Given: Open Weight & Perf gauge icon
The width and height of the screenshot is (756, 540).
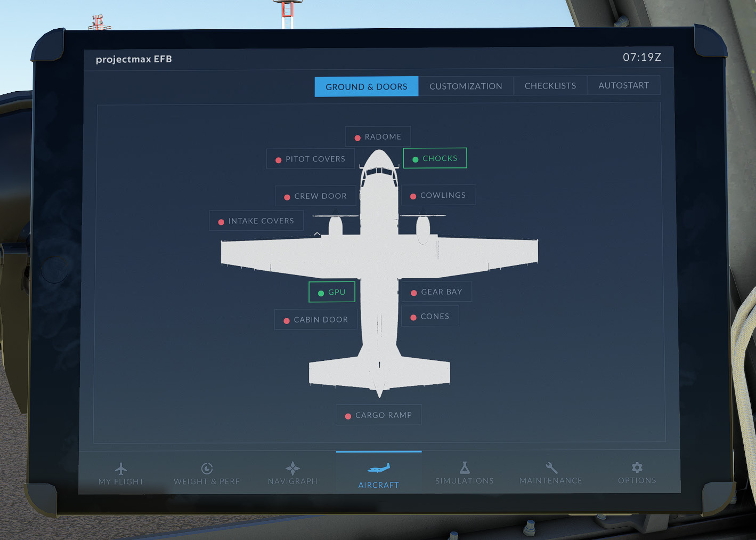Looking at the screenshot, I should point(207,469).
